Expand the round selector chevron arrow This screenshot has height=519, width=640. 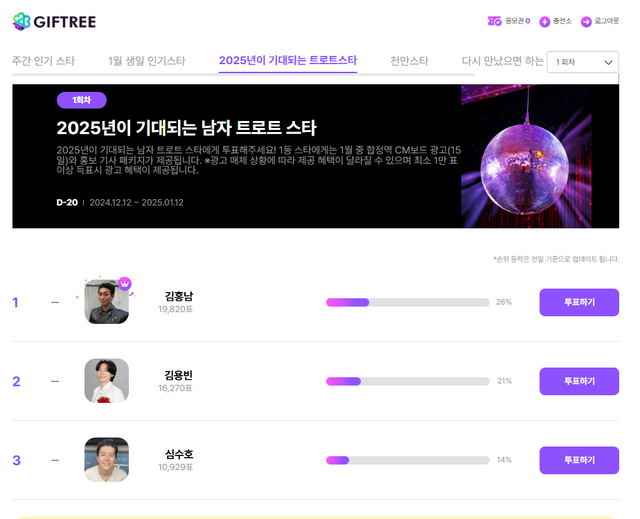(x=608, y=62)
